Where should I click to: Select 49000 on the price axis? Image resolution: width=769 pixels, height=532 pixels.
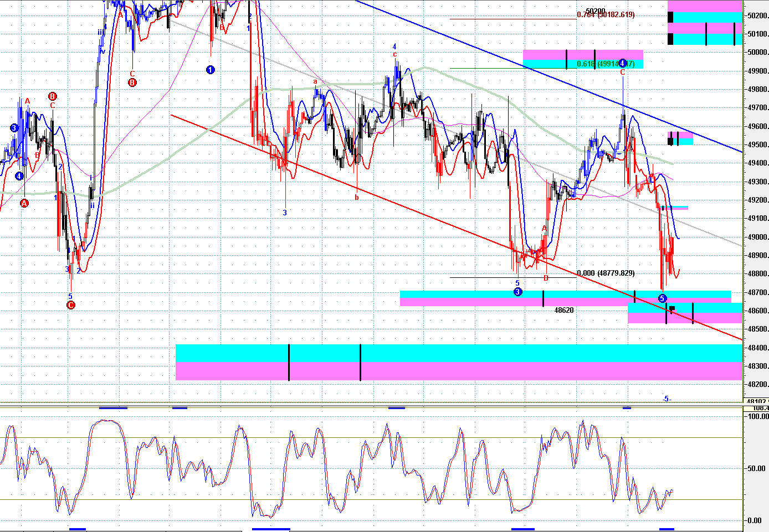coord(757,237)
